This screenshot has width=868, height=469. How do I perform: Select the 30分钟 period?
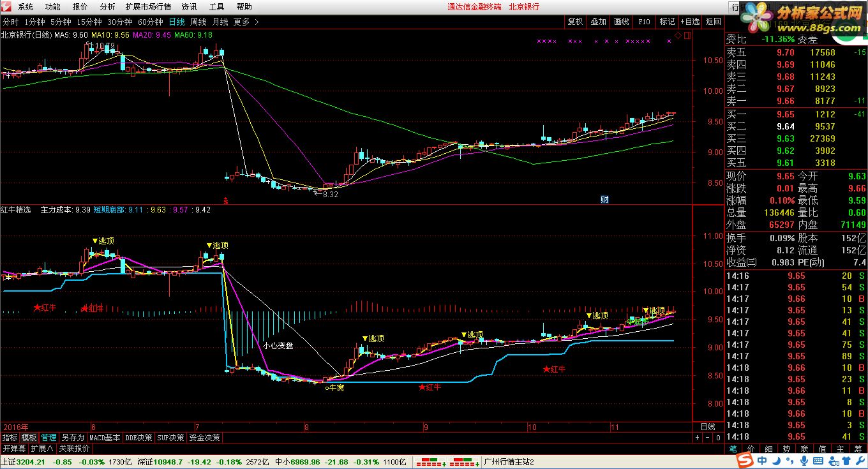(119, 22)
